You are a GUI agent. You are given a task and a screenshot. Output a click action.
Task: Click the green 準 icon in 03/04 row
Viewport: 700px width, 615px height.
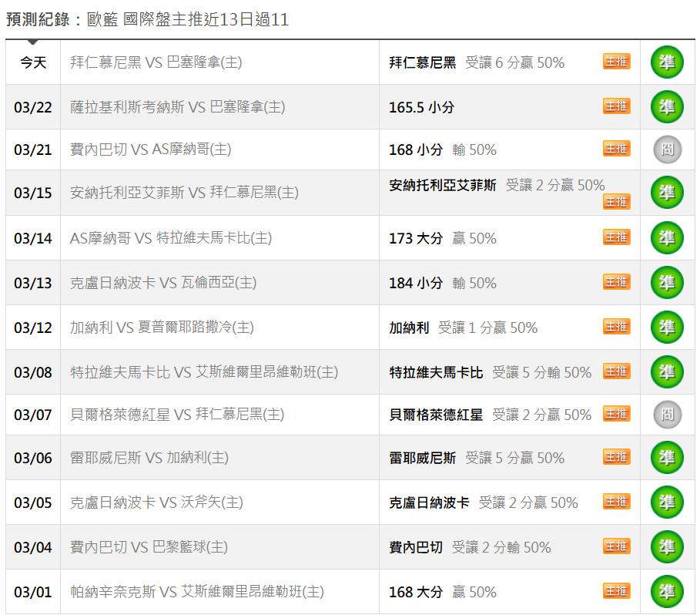tap(667, 546)
